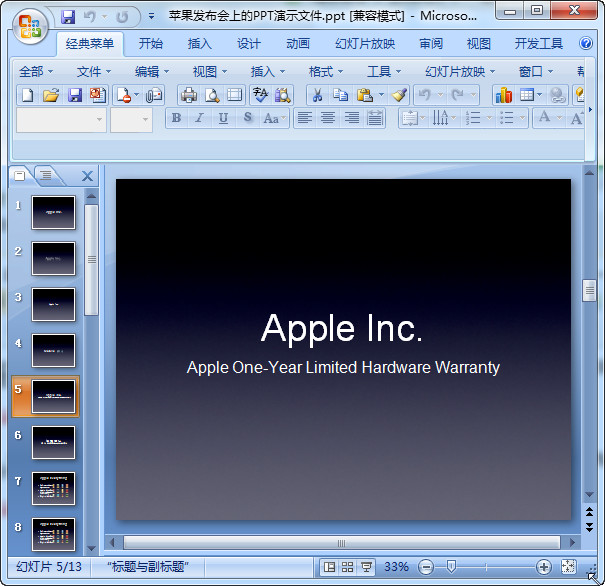Open Print Preview magnifier icon
This screenshot has height=586, width=605.
(x=212, y=95)
